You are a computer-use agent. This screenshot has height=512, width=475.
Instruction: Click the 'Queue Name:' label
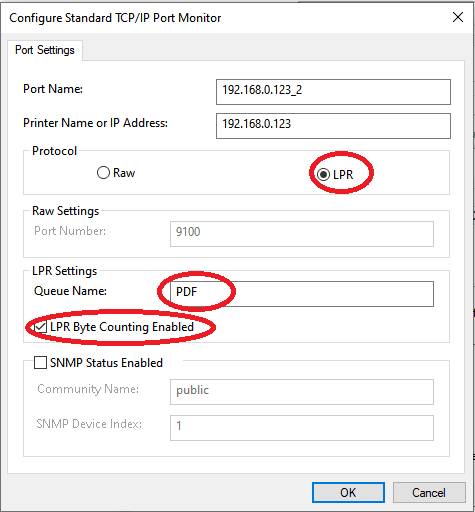(70, 291)
